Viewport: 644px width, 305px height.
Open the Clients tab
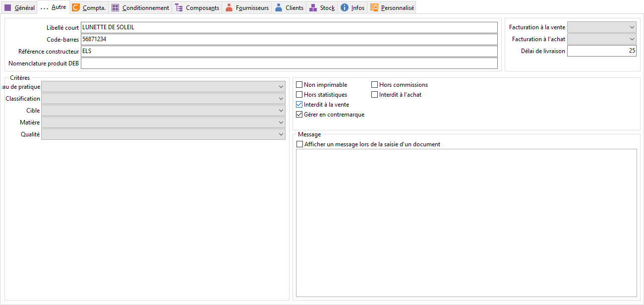289,8
